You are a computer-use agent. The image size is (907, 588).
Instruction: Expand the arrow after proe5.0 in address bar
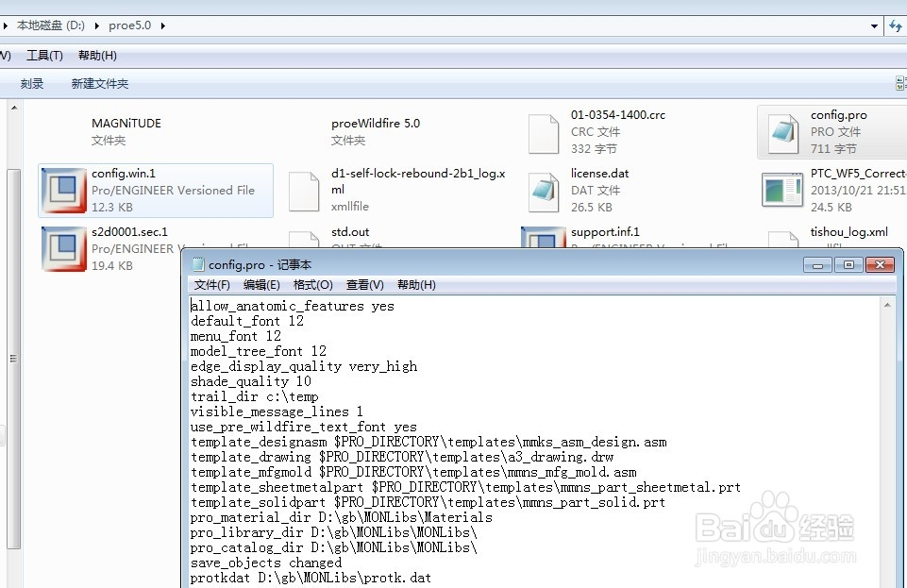click(163, 25)
